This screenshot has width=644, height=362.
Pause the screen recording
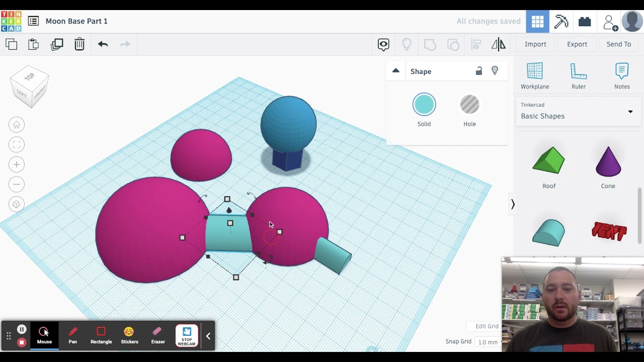tap(22, 329)
